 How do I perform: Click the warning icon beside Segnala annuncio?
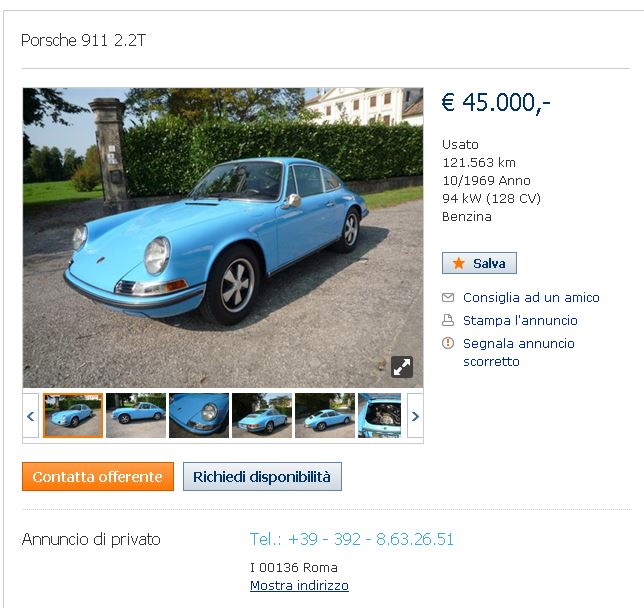[448, 343]
